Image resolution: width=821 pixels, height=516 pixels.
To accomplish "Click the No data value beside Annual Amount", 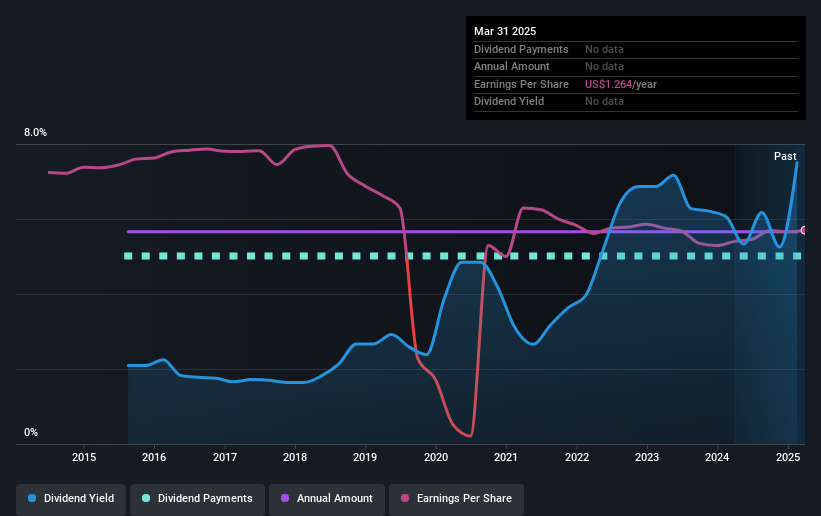I will [604, 67].
